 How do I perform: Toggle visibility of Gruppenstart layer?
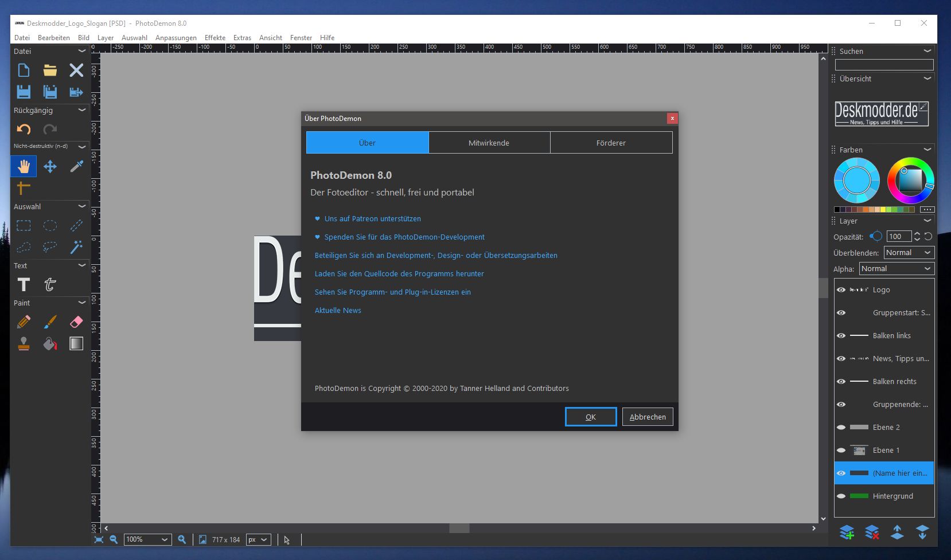tap(841, 313)
